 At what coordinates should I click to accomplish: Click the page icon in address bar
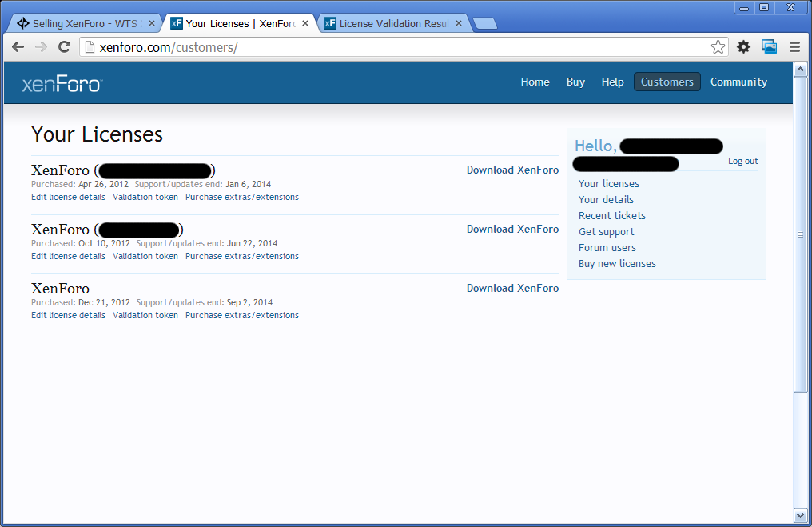(90, 47)
